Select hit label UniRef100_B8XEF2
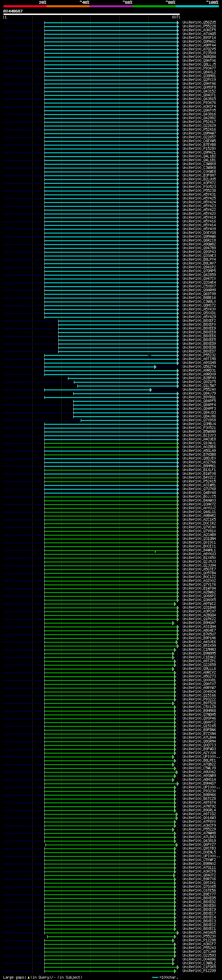This screenshot has height=980, width=222. pos(199,321)
